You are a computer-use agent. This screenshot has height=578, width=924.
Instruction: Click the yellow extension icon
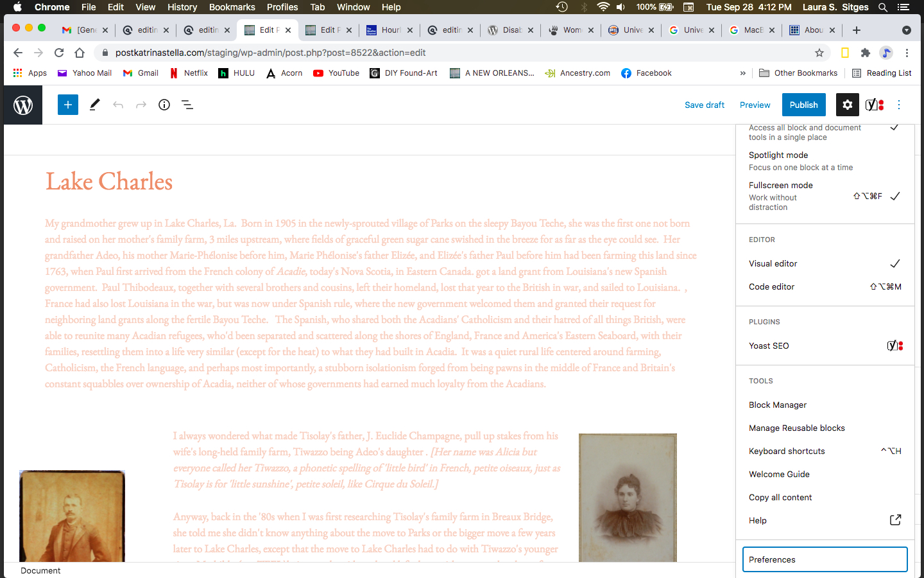pos(845,53)
